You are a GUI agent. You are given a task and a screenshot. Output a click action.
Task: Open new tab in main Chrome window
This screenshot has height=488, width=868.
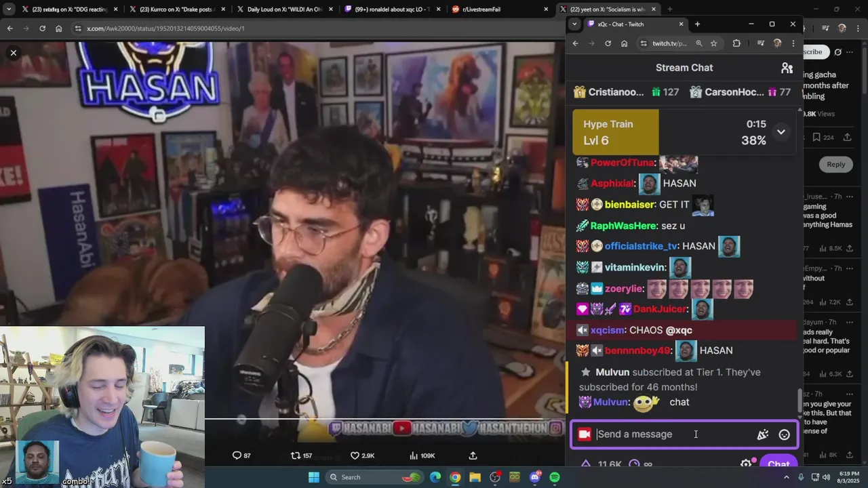669,9
